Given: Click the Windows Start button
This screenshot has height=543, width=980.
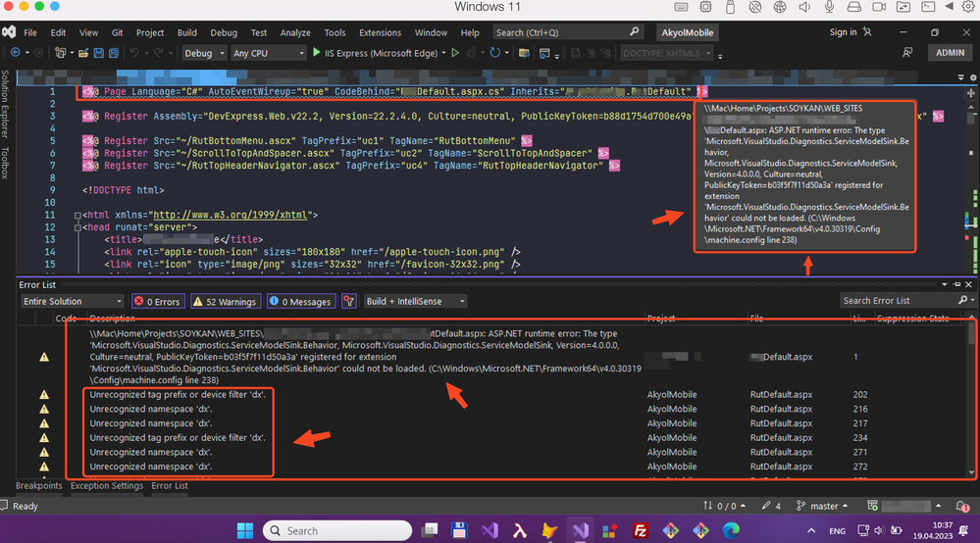Looking at the screenshot, I should [245, 530].
